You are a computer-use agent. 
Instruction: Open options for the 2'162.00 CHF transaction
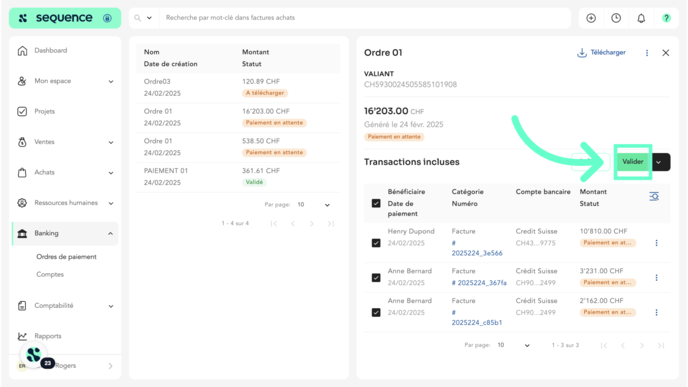pos(656,312)
